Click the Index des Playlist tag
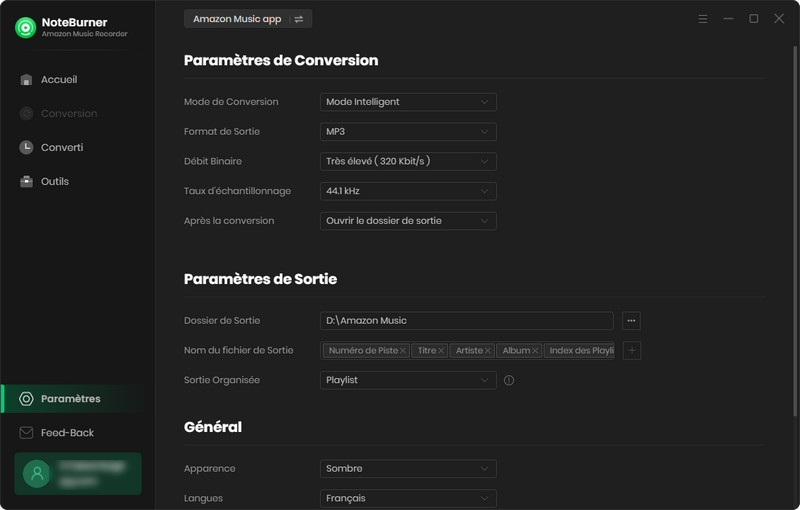 coord(579,351)
